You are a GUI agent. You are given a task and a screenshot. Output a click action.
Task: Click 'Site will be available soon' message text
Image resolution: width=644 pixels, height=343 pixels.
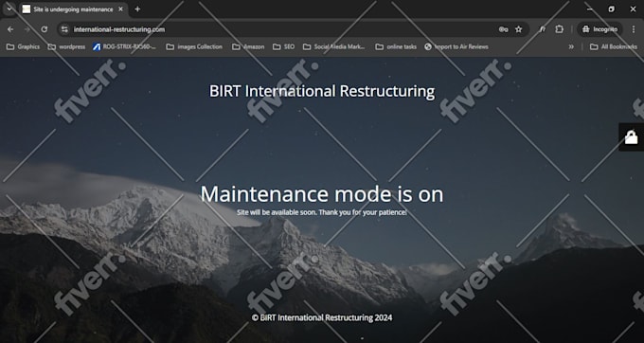[x=322, y=212]
